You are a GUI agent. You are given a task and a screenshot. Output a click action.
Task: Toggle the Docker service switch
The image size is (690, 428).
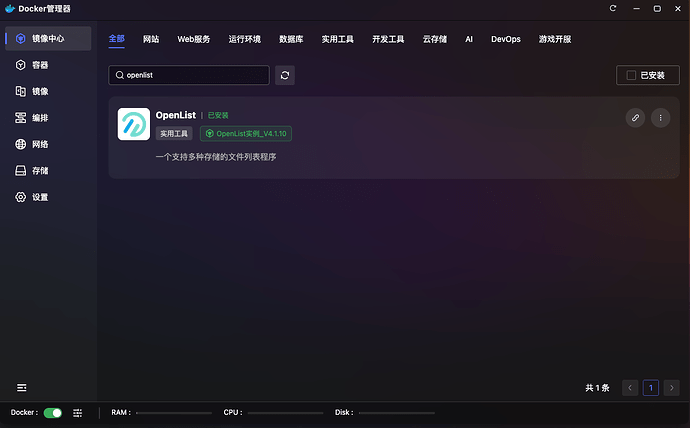click(53, 413)
